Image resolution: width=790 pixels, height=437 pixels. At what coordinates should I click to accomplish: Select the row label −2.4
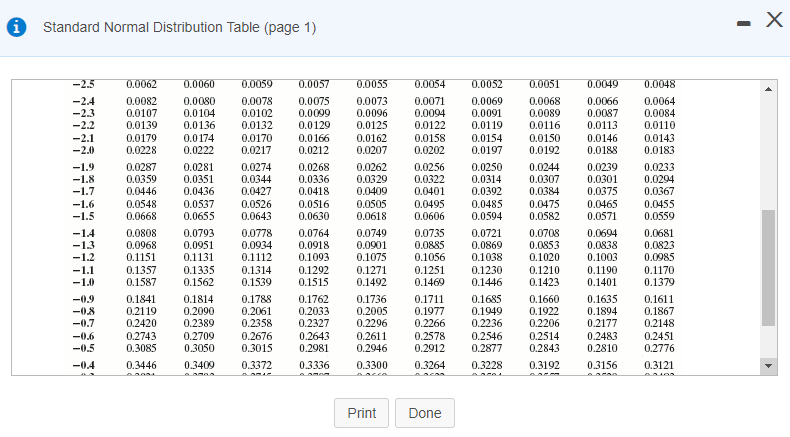[84, 101]
